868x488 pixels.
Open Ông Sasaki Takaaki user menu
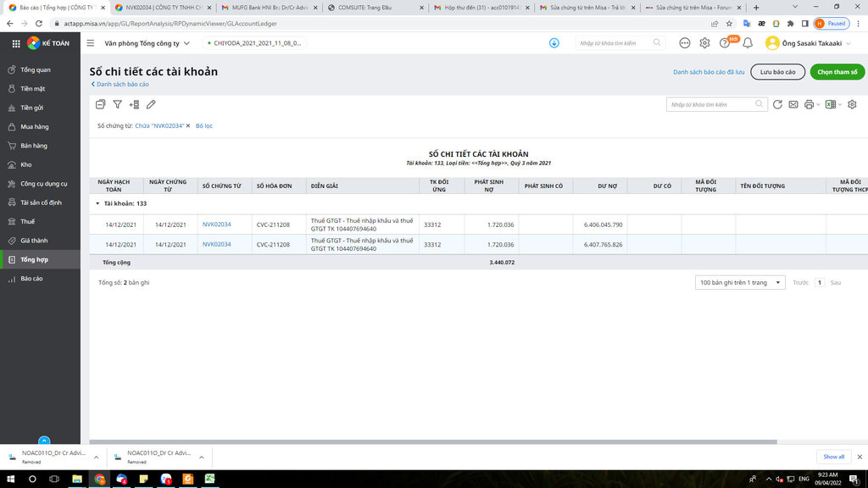click(808, 43)
